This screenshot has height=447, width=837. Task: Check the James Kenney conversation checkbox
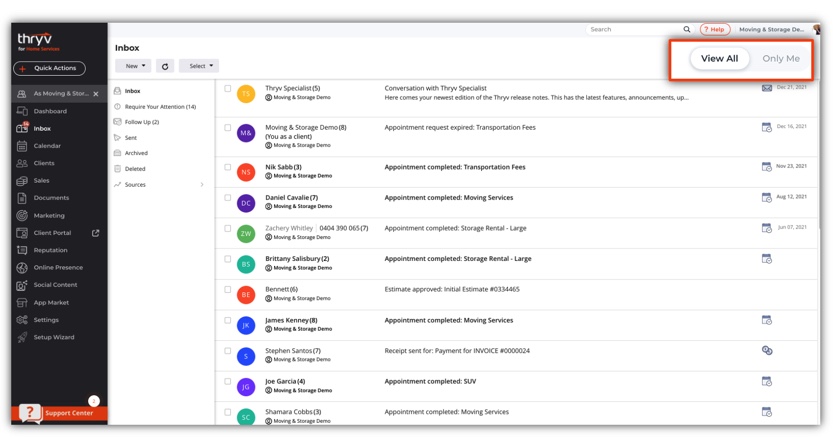click(x=228, y=320)
